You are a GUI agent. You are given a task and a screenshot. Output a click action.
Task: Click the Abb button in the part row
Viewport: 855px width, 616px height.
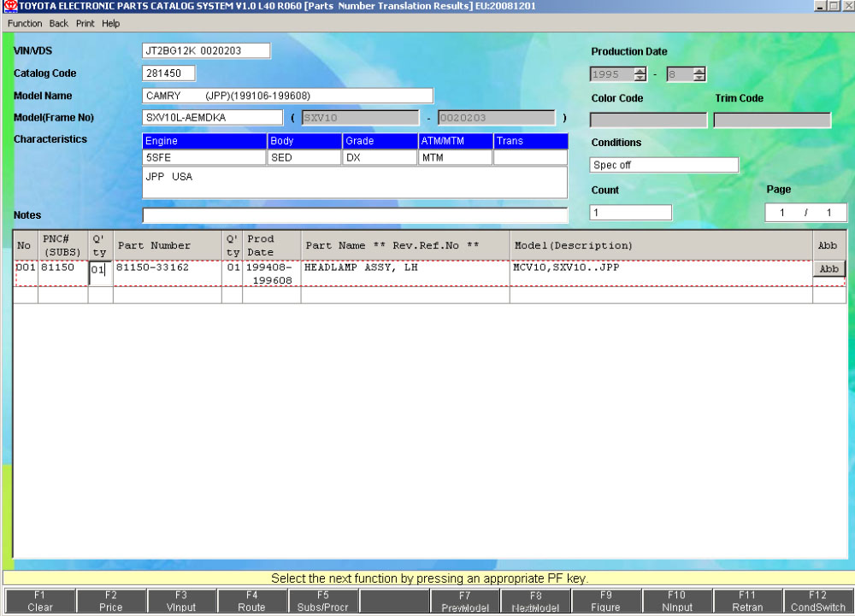click(828, 269)
